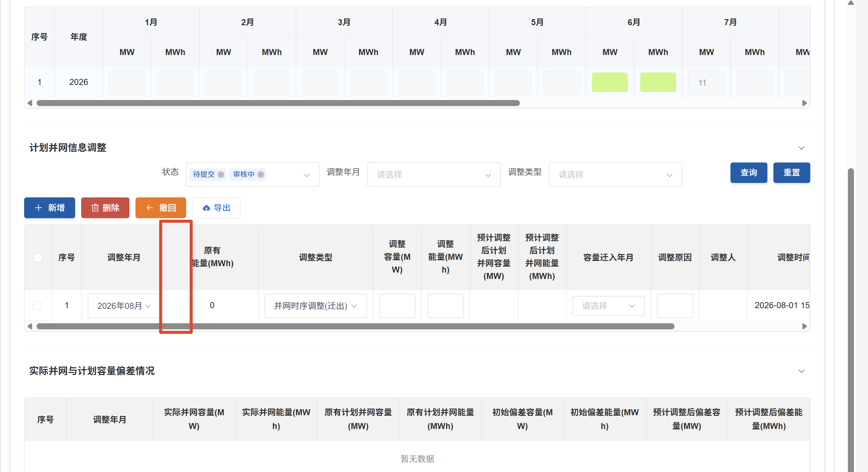Viewport: 868px width, 472px height.
Task: Run the search with 查询 button
Action: [x=748, y=173]
